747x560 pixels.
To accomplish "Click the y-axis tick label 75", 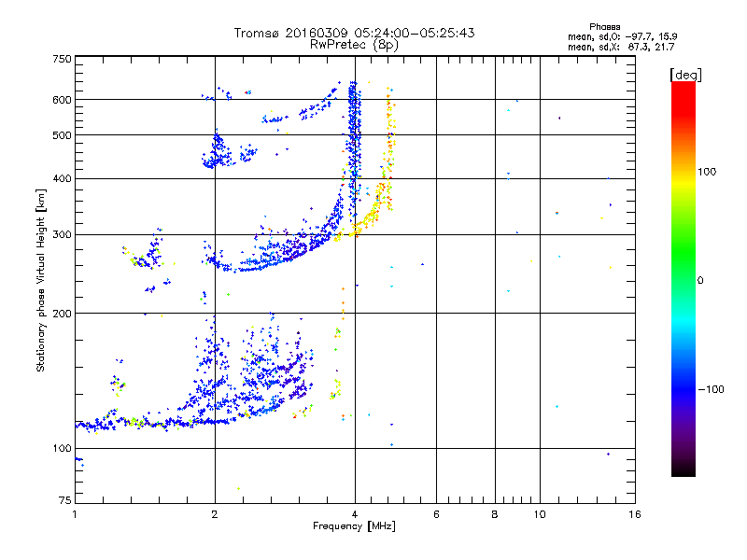I will click(64, 500).
